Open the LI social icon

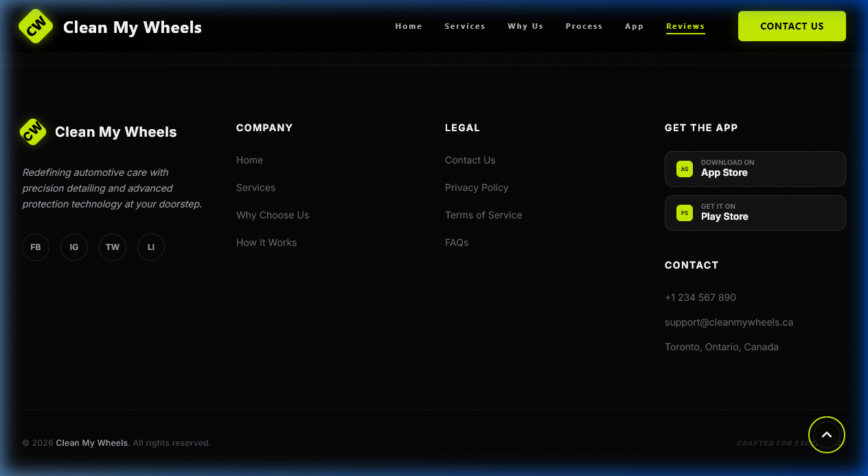[x=151, y=247]
